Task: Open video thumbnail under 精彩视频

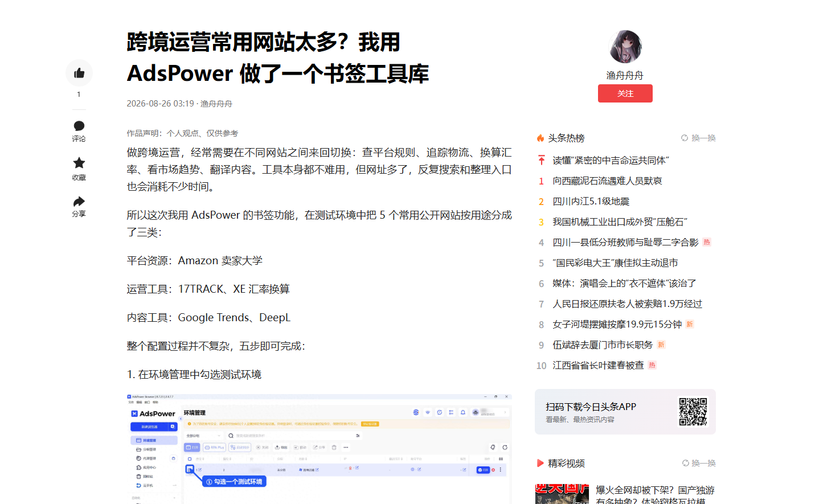Action: (x=562, y=494)
